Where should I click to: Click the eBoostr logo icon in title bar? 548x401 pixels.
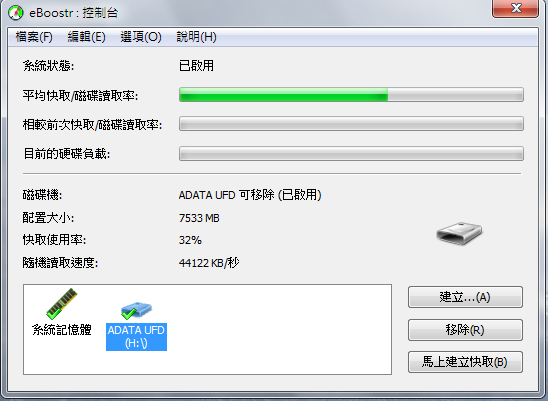(15, 13)
